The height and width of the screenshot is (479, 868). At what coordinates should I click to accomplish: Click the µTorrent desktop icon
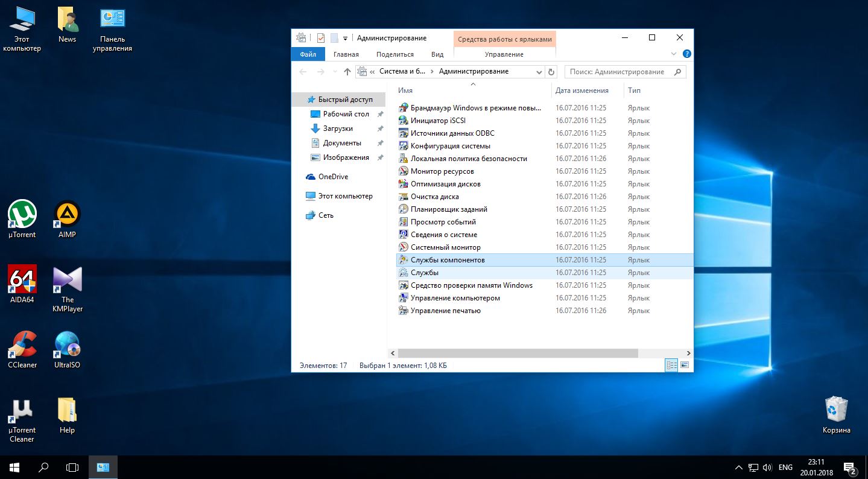pyautogui.click(x=22, y=215)
